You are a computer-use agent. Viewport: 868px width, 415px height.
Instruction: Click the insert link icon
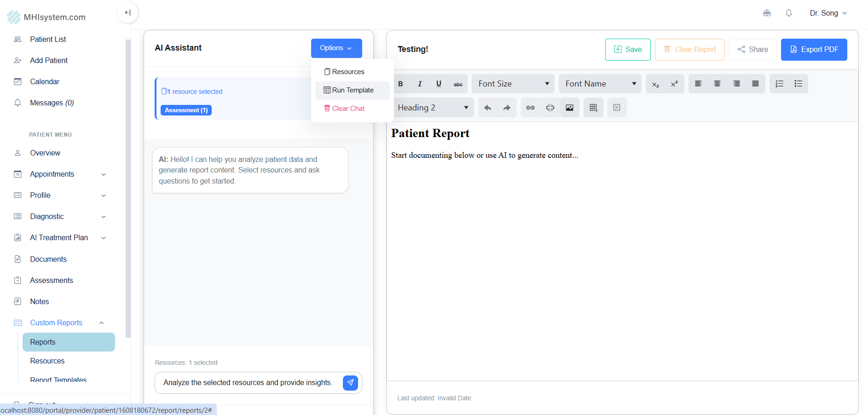tap(530, 108)
